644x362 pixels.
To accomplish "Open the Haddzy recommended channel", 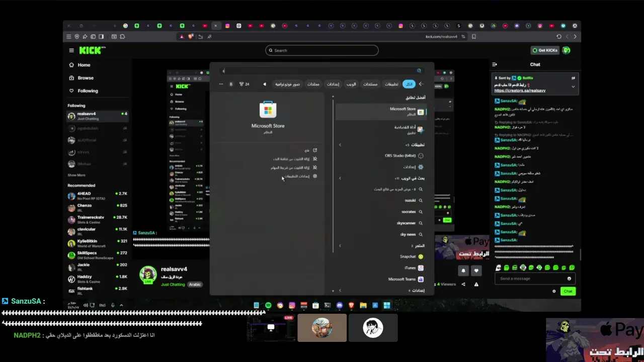I will [x=98, y=279].
